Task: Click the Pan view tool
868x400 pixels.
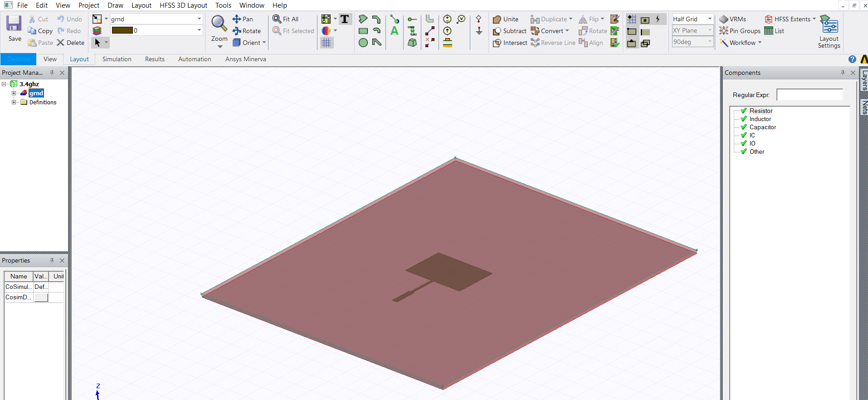Action: point(243,19)
